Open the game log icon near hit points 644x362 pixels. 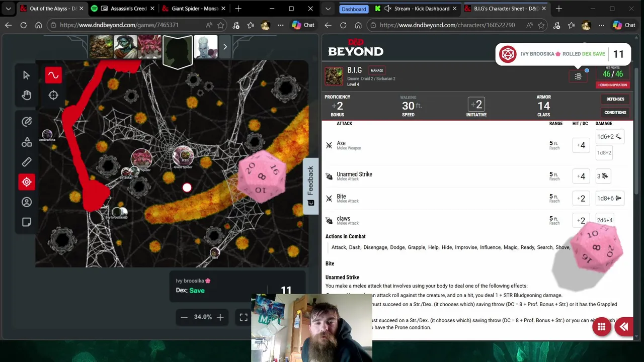[x=578, y=76]
